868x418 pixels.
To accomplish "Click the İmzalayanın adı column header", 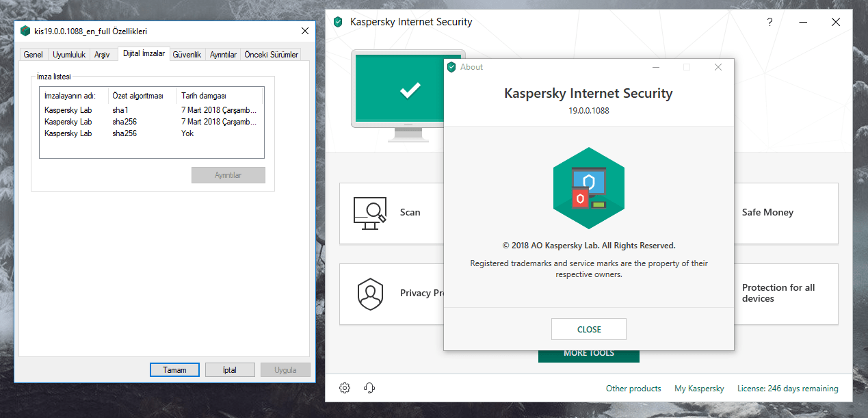I will coord(74,96).
